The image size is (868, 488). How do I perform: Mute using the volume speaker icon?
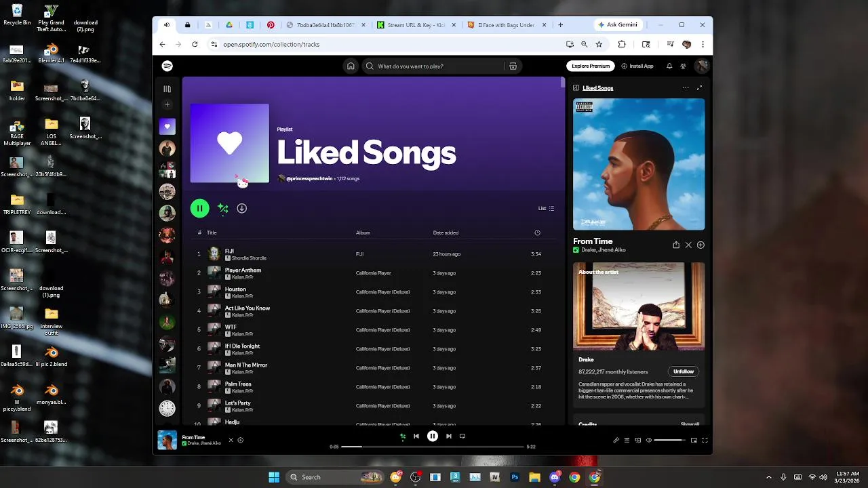649,441
